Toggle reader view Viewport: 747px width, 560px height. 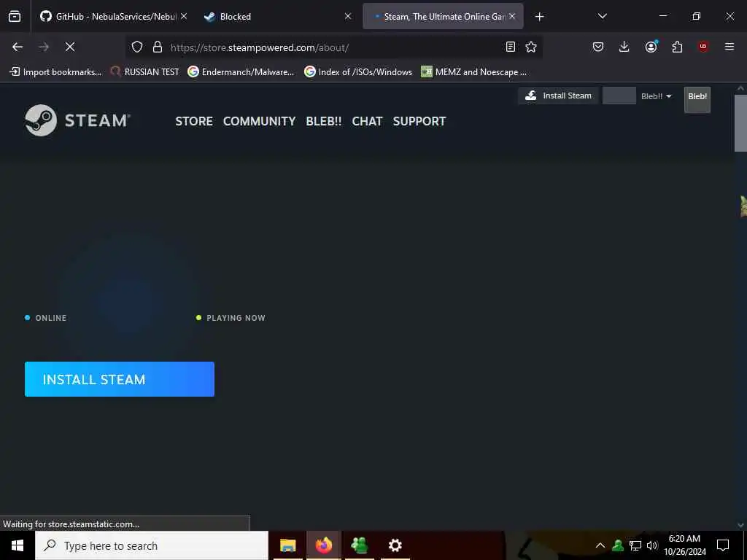[510, 47]
